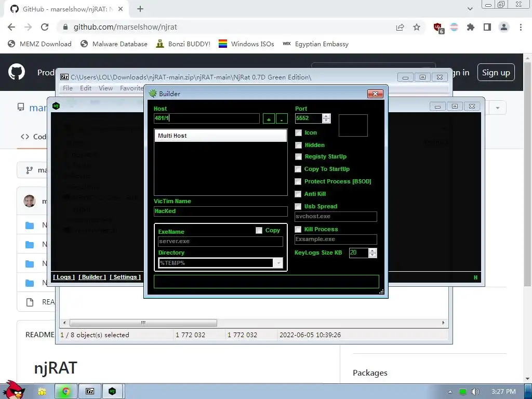Open the File menu in 7-Zip
The width and height of the screenshot is (532, 399).
click(x=68, y=88)
